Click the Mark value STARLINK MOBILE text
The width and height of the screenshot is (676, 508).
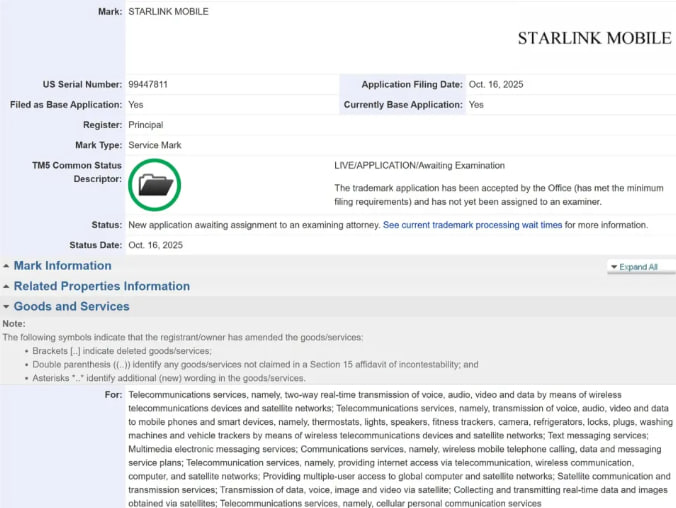(x=168, y=12)
